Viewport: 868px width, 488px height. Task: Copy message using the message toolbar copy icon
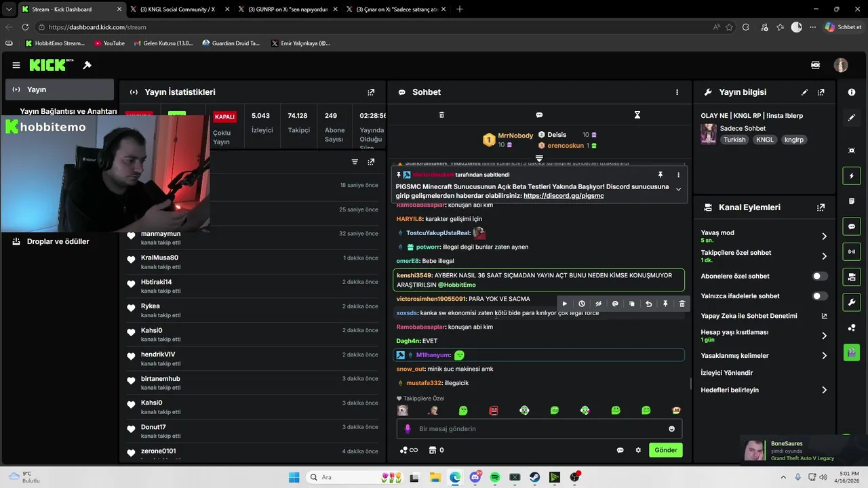tap(632, 304)
